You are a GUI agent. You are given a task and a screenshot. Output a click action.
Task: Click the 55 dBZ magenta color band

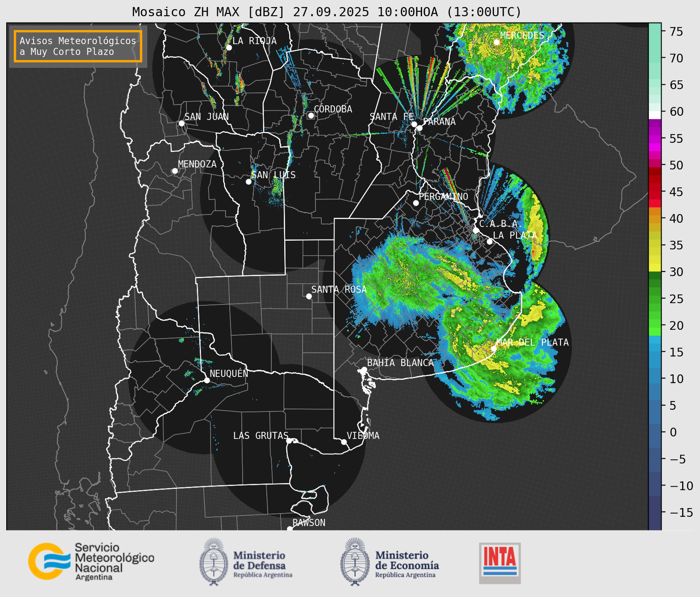coord(655,139)
